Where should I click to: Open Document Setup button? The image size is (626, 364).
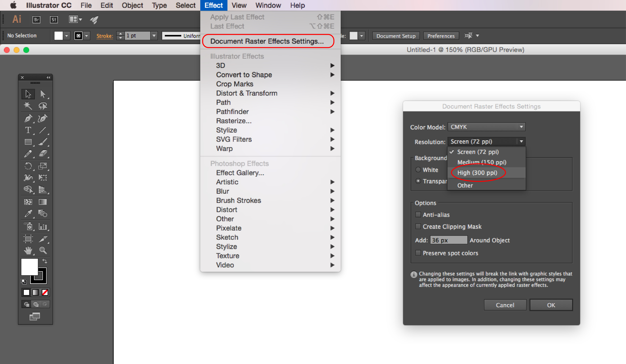tap(396, 36)
